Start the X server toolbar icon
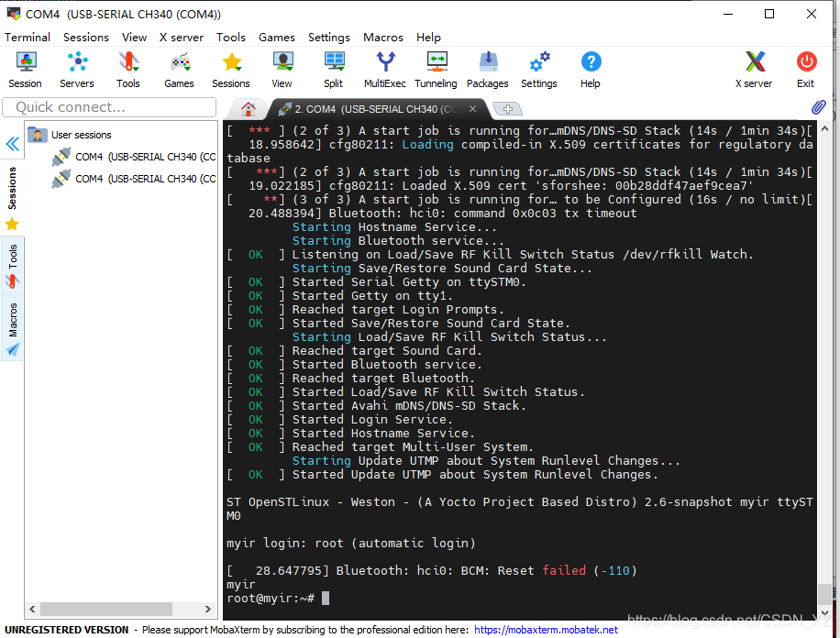The image size is (840, 638). tap(755, 70)
